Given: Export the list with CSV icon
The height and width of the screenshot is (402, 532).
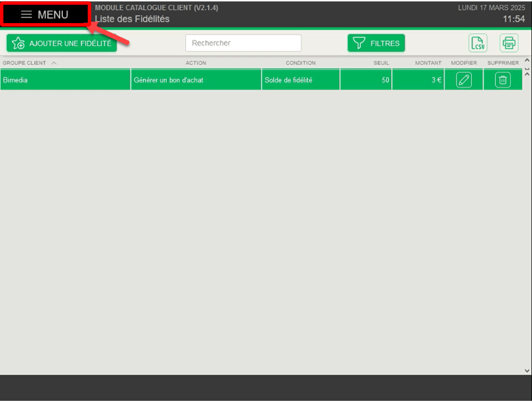Looking at the screenshot, I should [478, 43].
